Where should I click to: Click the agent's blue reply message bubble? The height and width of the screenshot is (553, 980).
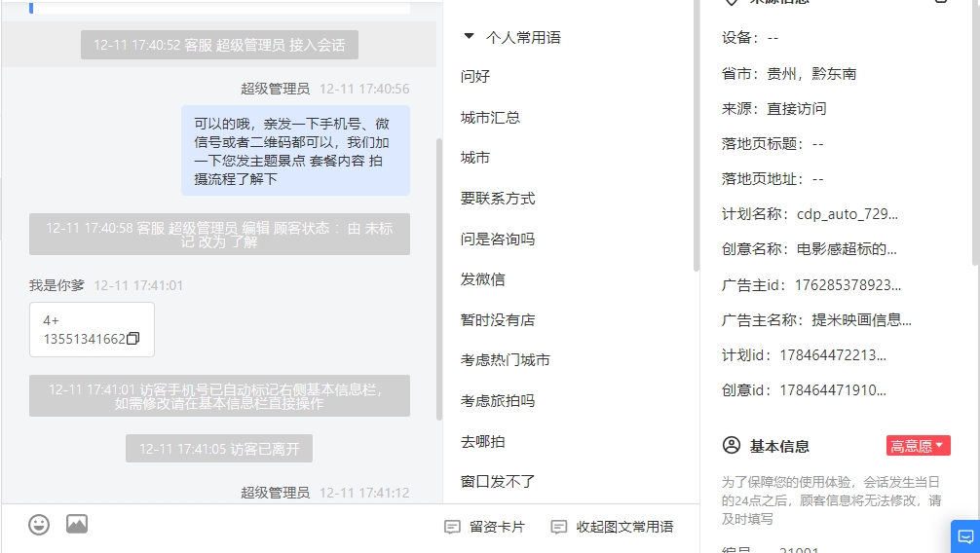[x=295, y=151]
